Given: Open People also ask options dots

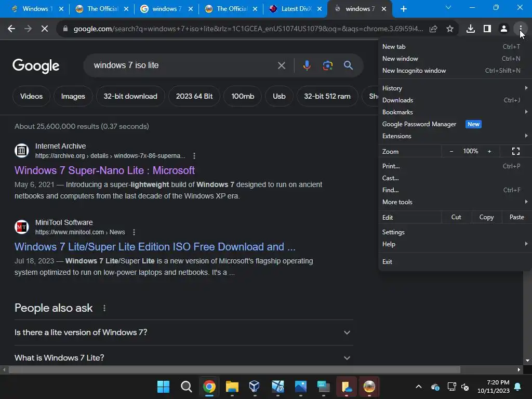Looking at the screenshot, I should [x=104, y=308].
